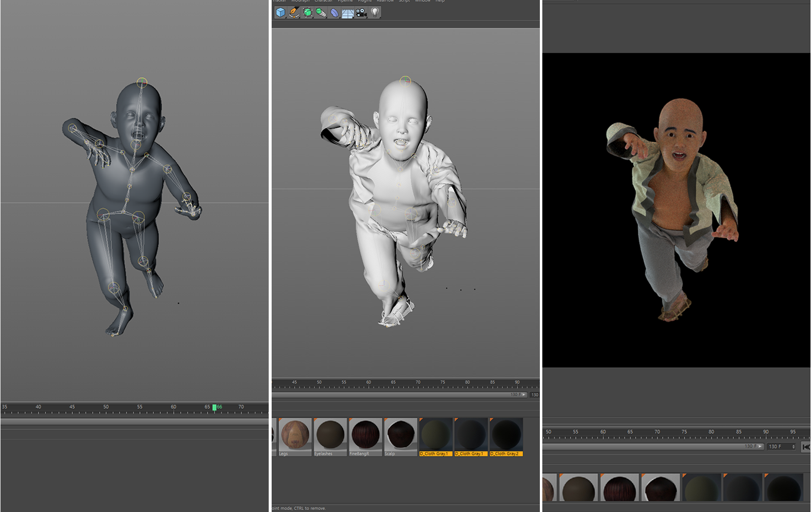Add a Cube primitive from the toolbar
The width and height of the screenshot is (812, 512).
[x=281, y=12]
